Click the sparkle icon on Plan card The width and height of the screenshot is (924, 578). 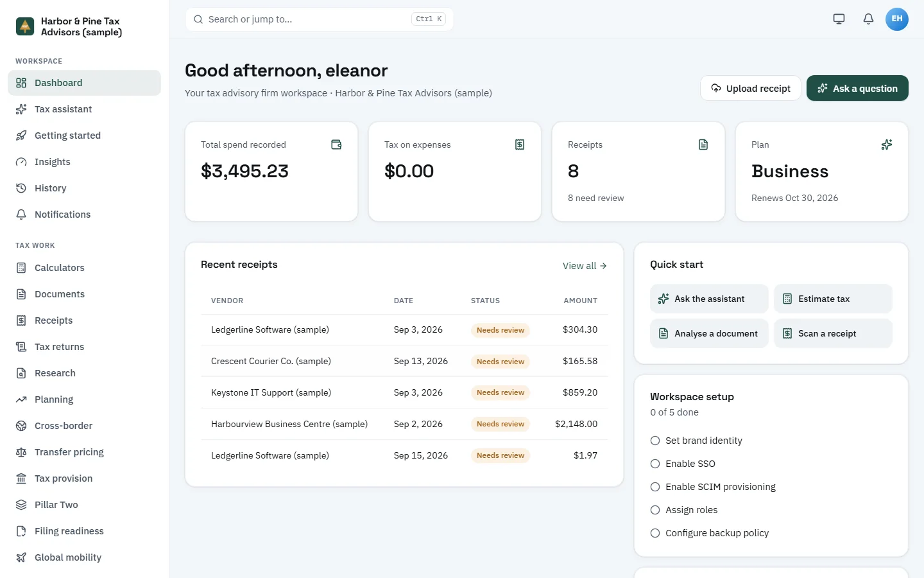[887, 144]
